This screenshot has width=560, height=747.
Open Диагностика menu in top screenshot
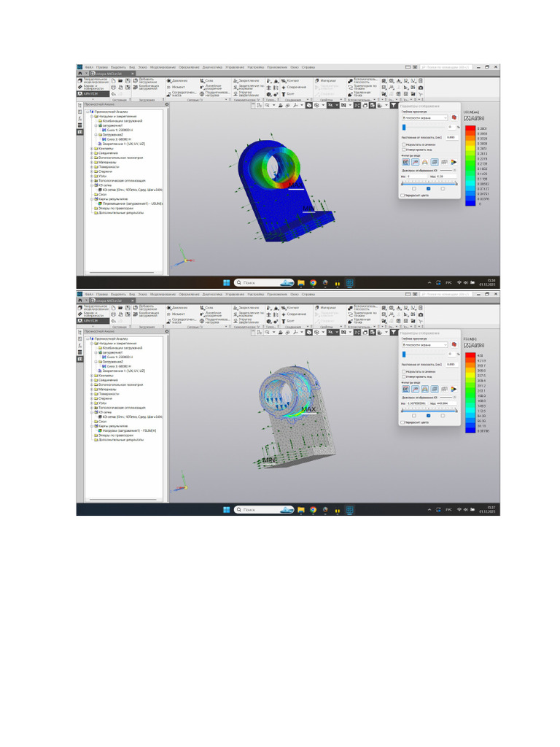click(212, 67)
